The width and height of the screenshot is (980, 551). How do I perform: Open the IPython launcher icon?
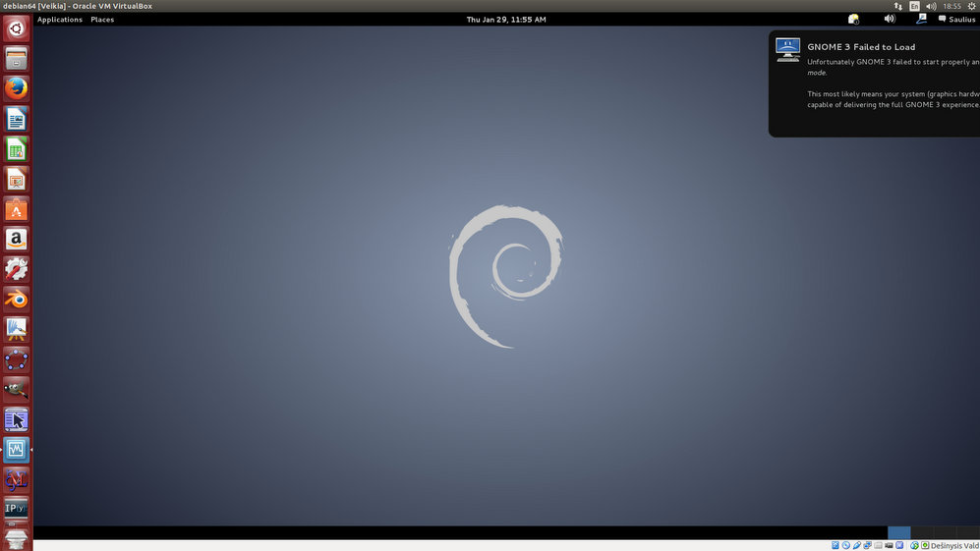click(x=16, y=508)
